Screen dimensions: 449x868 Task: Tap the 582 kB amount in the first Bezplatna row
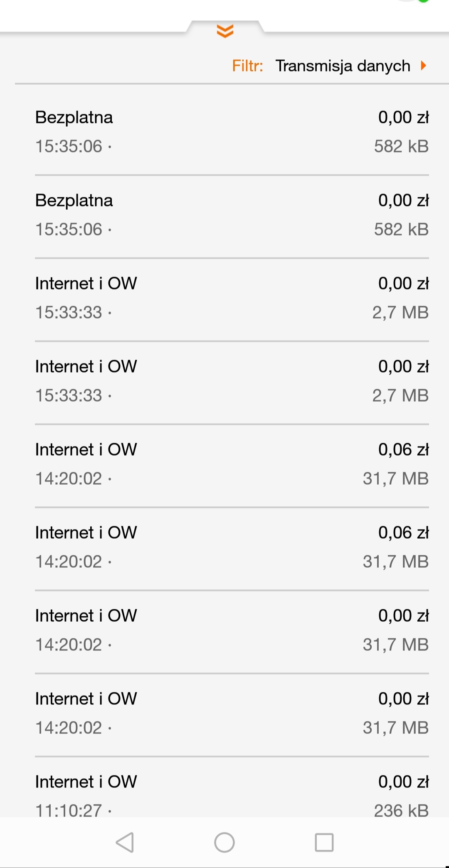[x=401, y=147]
